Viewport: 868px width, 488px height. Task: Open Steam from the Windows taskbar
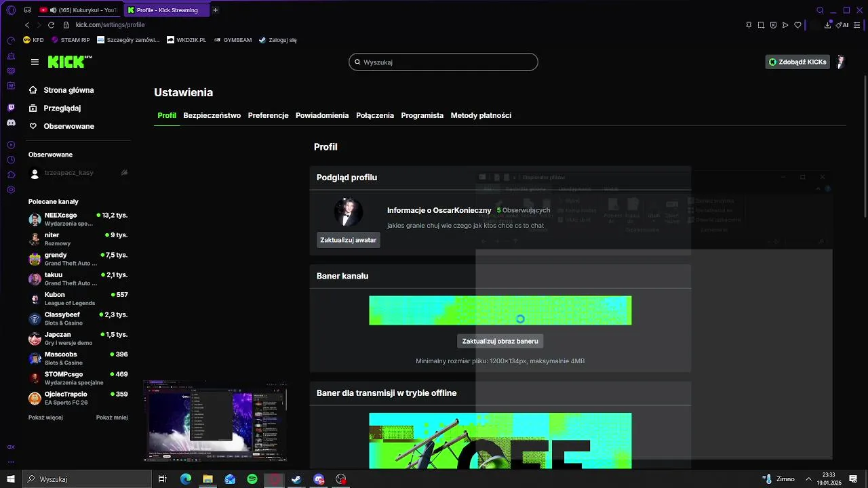coord(296,479)
